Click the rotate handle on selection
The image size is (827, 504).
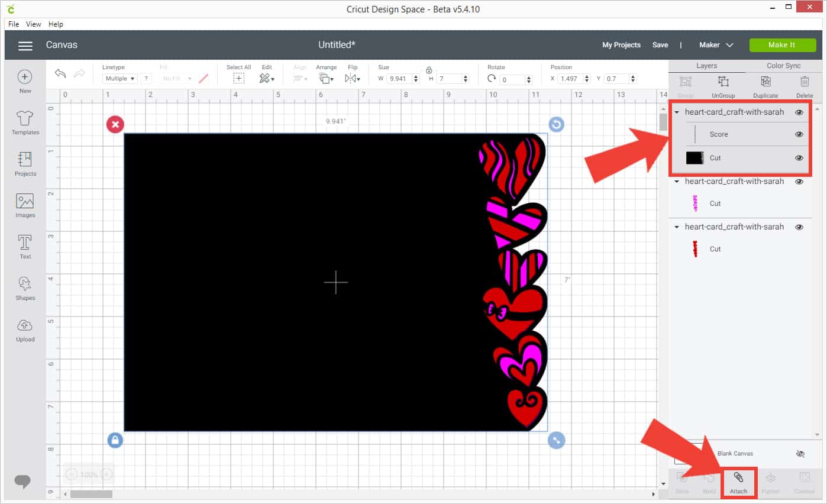click(x=556, y=124)
